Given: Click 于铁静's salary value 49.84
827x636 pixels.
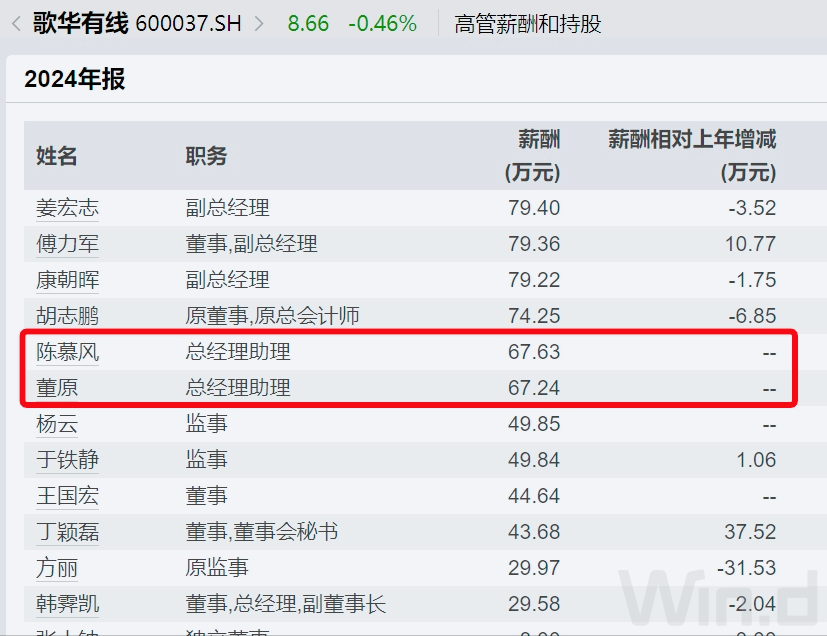Looking at the screenshot, I should coord(534,460).
